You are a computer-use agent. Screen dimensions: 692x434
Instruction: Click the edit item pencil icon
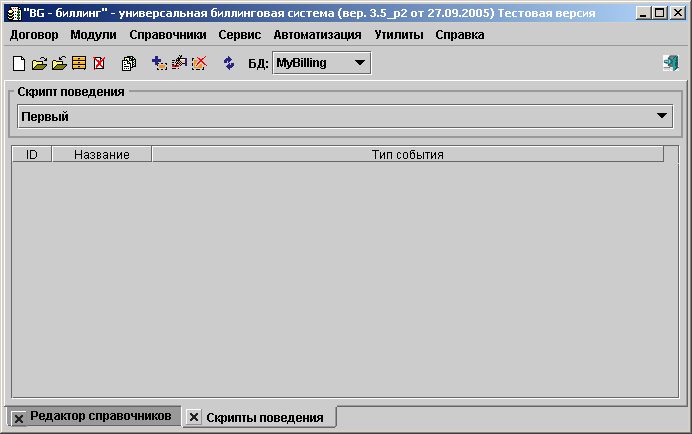[x=179, y=63]
